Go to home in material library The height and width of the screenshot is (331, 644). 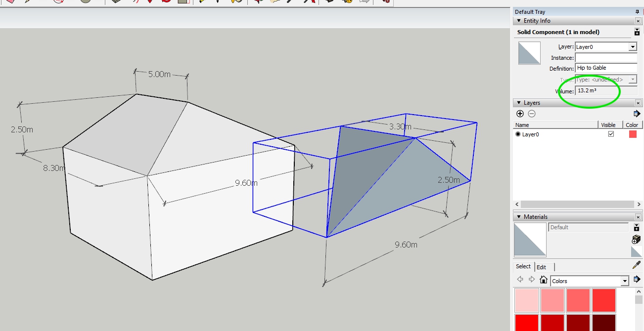pyautogui.click(x=544, y=280)
